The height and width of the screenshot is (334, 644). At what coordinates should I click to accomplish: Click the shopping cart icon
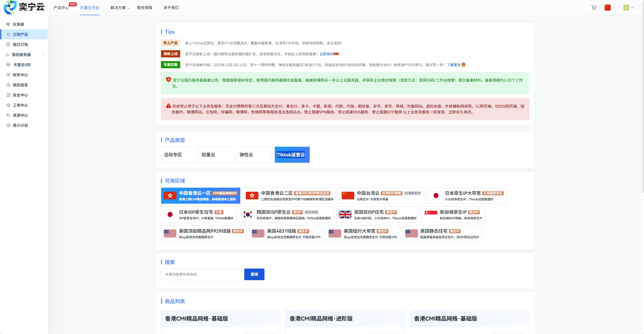click(594, 8)
